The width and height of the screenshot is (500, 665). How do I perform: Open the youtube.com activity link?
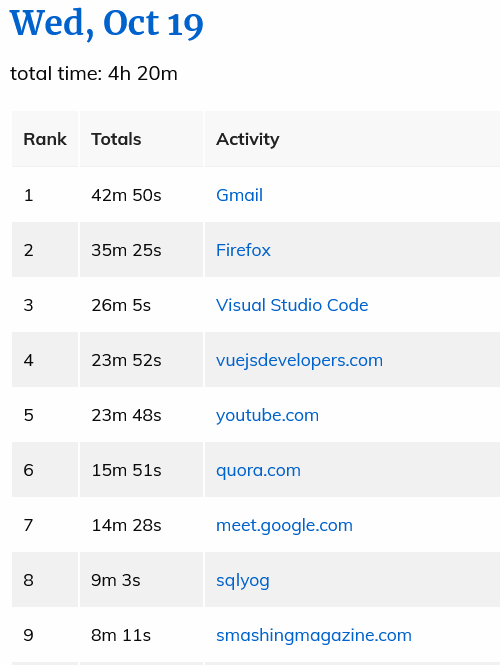tap(267, 415)
